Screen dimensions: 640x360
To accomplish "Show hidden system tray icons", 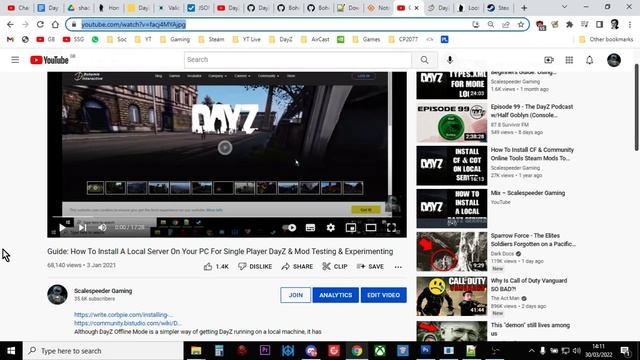I will click(x=531, y=351).
